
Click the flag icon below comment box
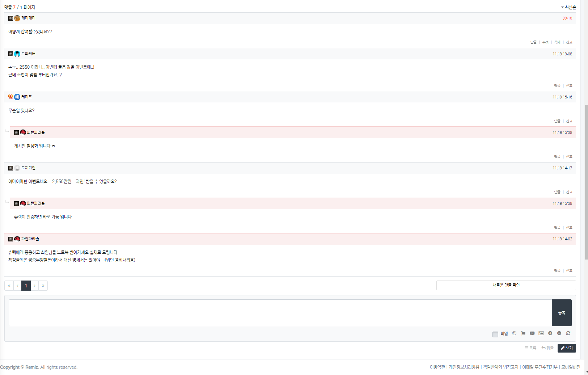(523, 333)
